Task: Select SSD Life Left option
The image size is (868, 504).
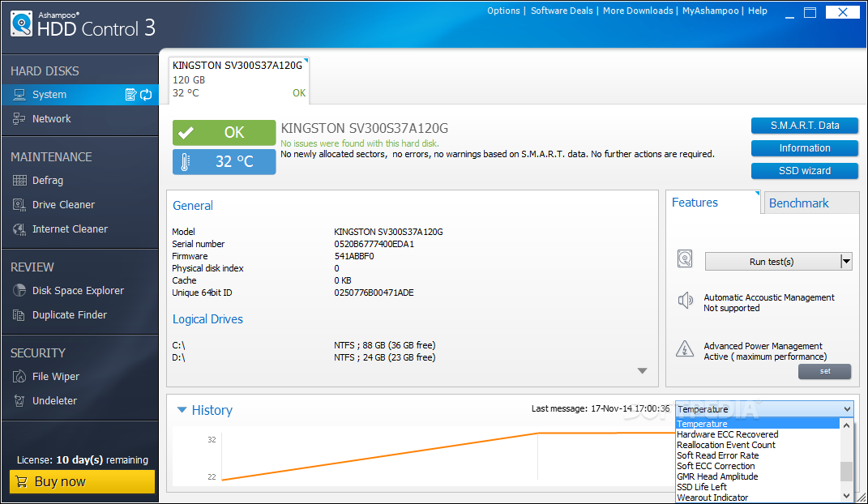Action: 757,487
